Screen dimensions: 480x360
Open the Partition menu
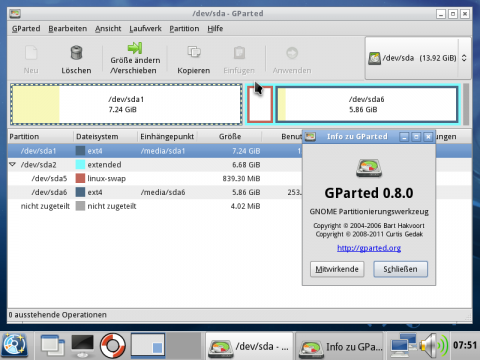tap(184, 29)
